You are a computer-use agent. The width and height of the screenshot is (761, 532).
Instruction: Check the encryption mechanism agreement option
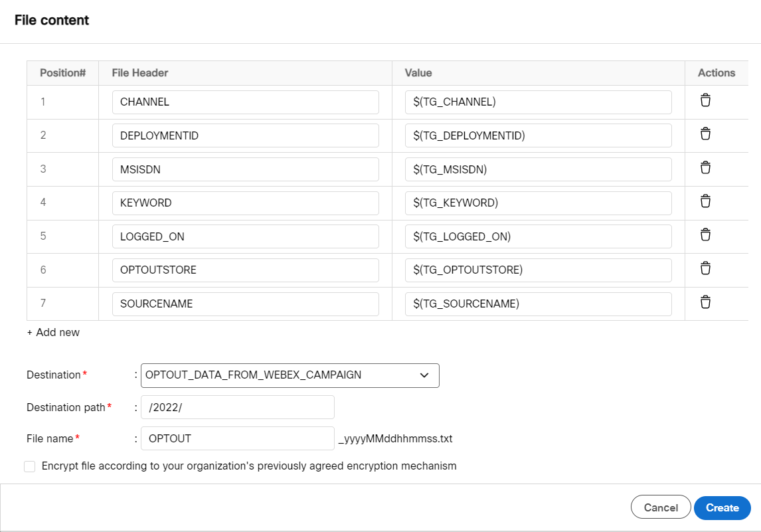click(x=29, y=466)
